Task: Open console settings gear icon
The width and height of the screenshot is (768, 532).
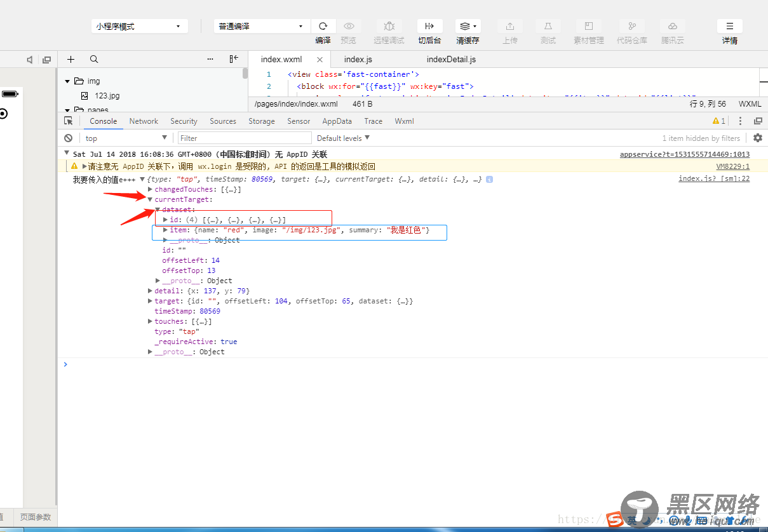Action: click(x=758, y=138)
